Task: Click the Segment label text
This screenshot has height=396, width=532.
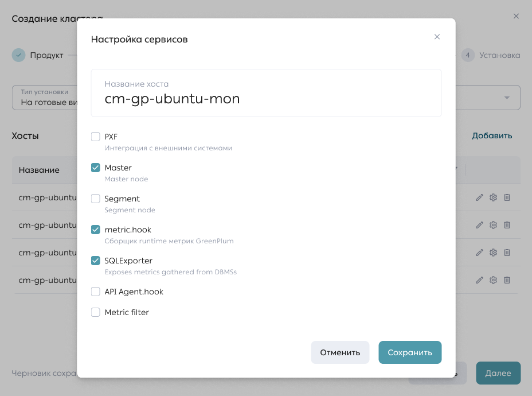Action: tap(122, 199)
